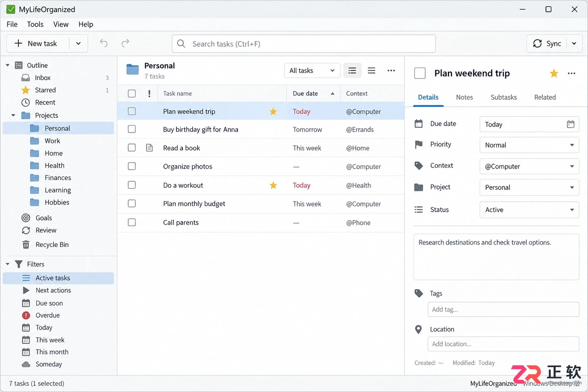Viewport: 588px width, 392px height.
Task: Tick the select-all checkbox in header
Action: tap(132, 94)
